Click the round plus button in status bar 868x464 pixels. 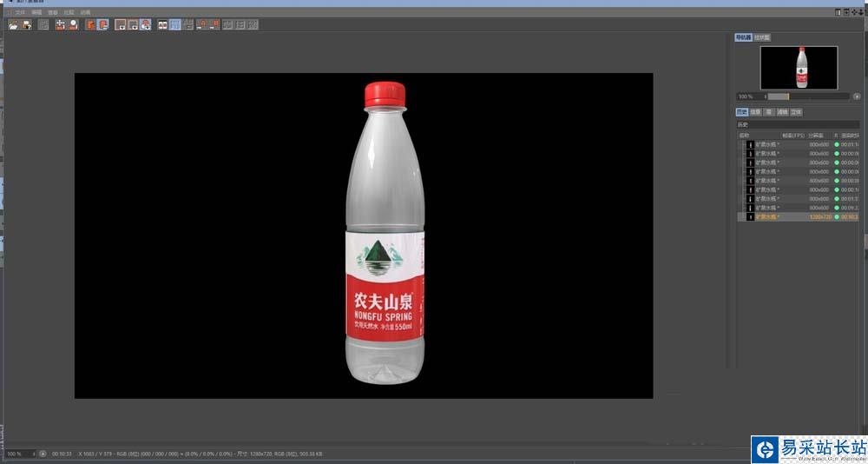[x=43, y=454]
